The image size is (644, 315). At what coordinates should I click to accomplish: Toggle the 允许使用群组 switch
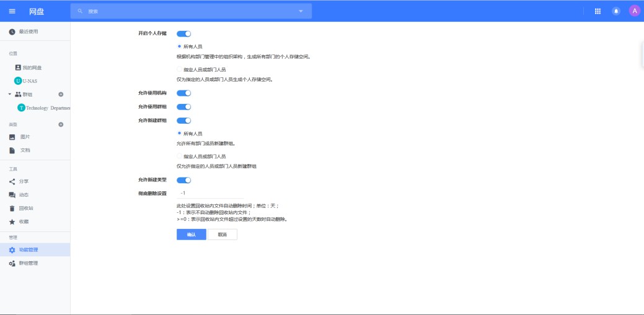coord(183,107)
